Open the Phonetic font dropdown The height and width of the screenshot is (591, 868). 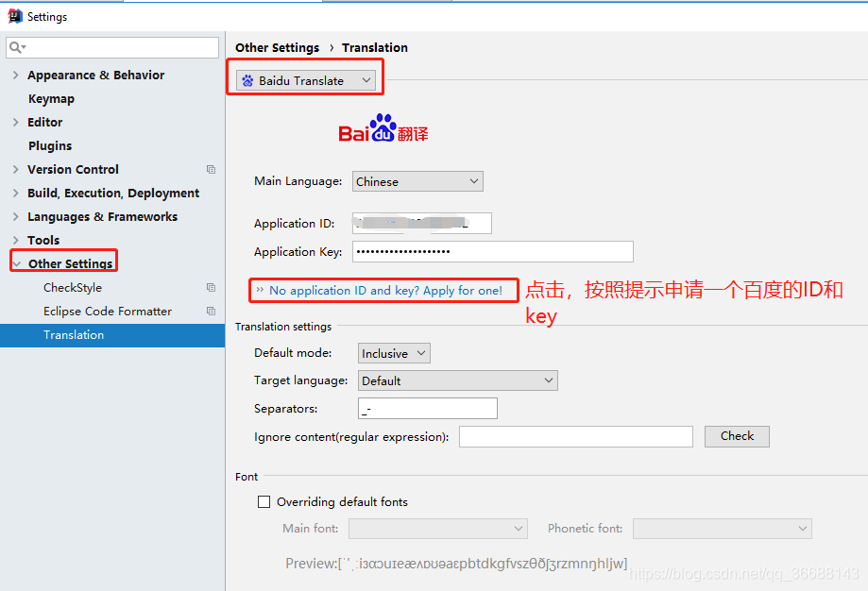pos(723,529)
